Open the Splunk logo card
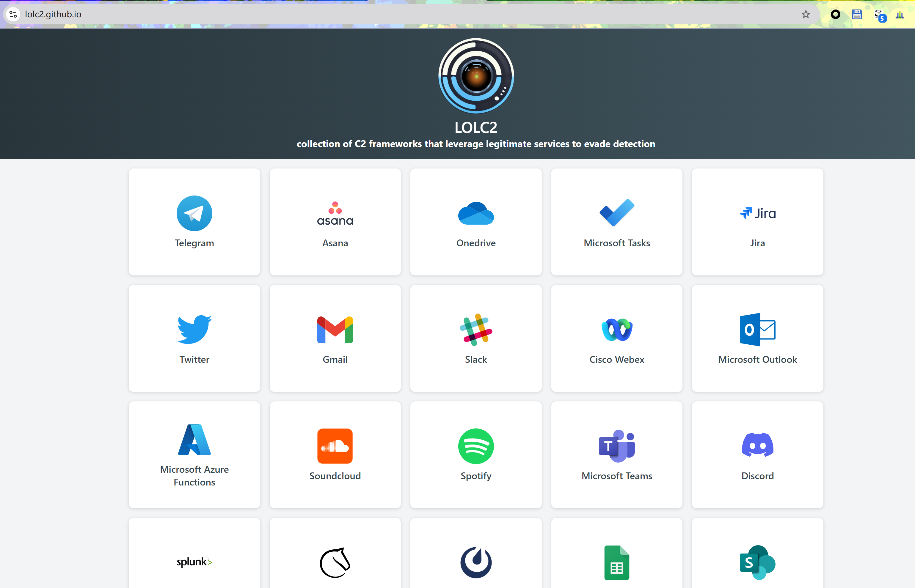 194,552
